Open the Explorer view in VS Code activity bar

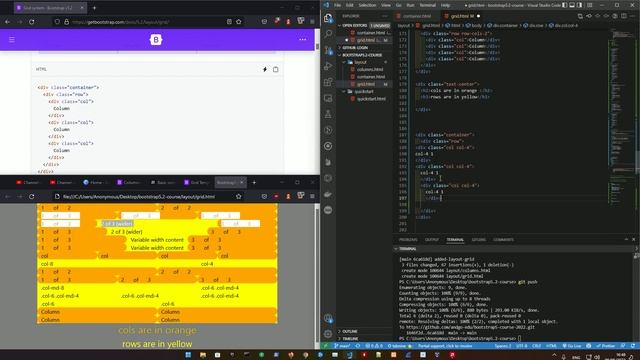coord(328,18)
